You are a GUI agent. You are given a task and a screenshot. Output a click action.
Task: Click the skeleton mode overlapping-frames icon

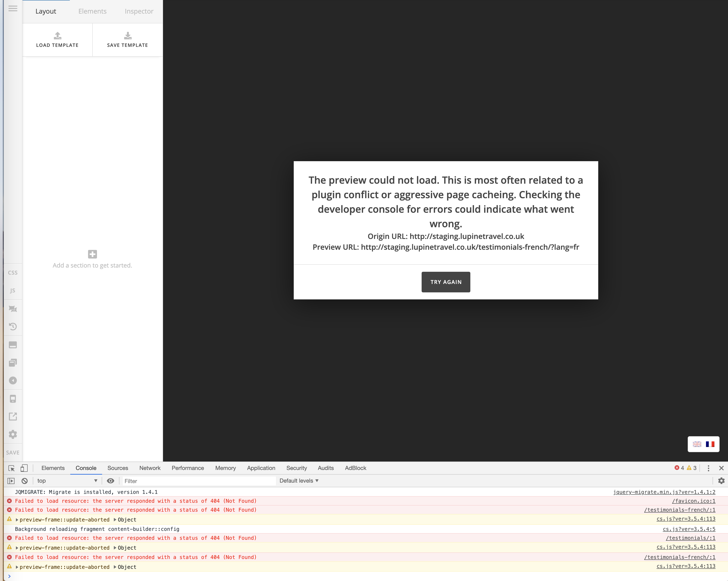[13, 363]
